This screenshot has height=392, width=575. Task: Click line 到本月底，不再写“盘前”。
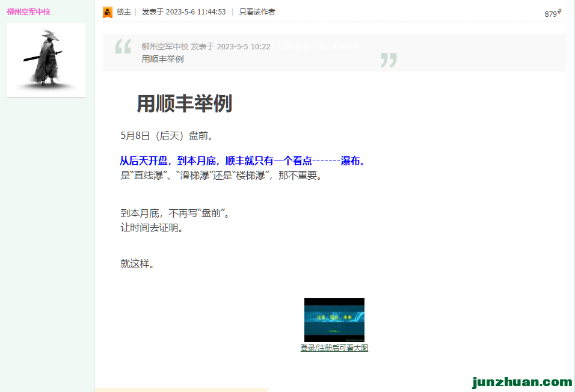pyautogui.click(x=175, y=213)
